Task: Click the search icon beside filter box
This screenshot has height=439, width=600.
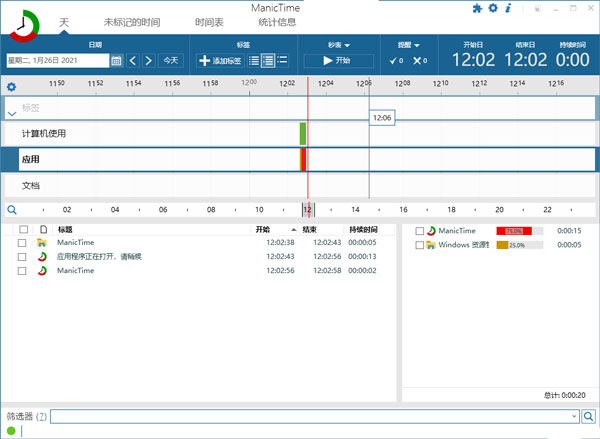Action: point(589,416)
